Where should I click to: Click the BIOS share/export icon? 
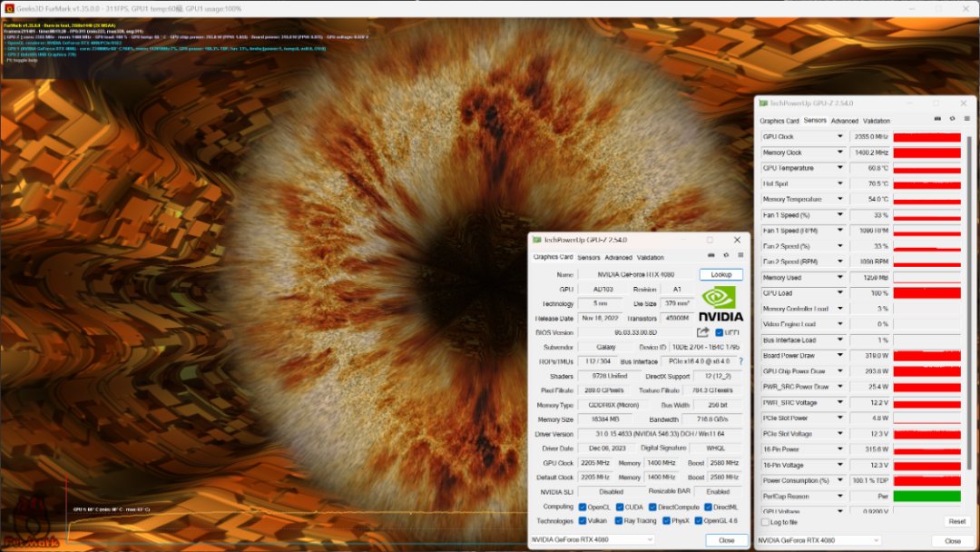[702, 332]
